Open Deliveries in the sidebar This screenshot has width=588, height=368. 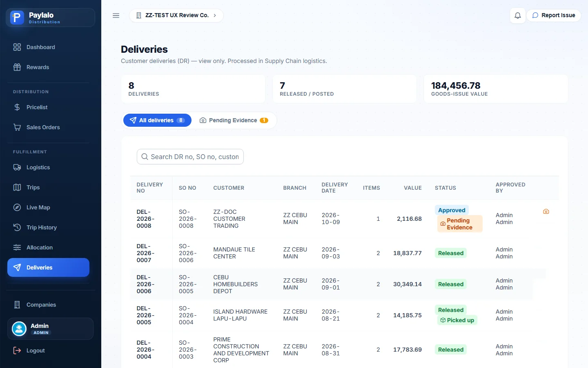[48, 267]
